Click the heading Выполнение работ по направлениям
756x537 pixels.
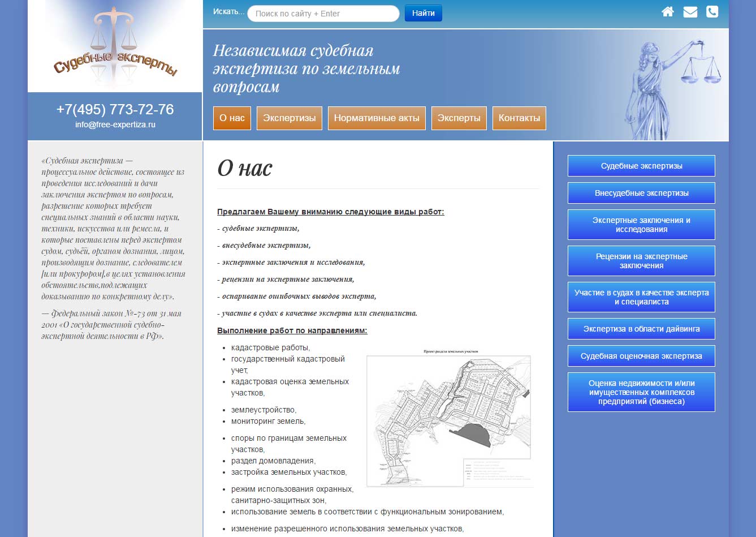(x=292, y=330)
